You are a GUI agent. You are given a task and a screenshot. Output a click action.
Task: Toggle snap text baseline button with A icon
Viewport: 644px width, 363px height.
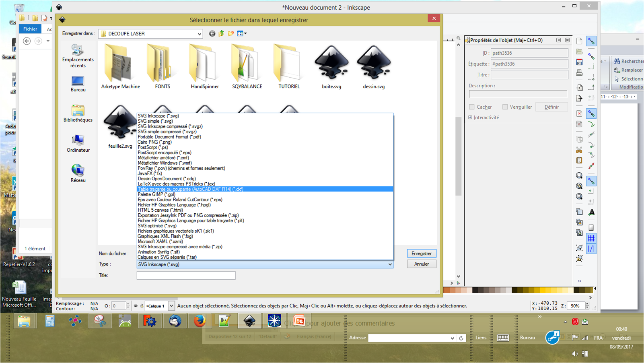[591, 212]
